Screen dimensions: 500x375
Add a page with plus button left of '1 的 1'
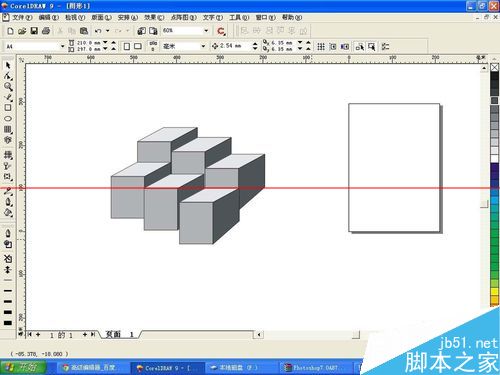(38, 334)
